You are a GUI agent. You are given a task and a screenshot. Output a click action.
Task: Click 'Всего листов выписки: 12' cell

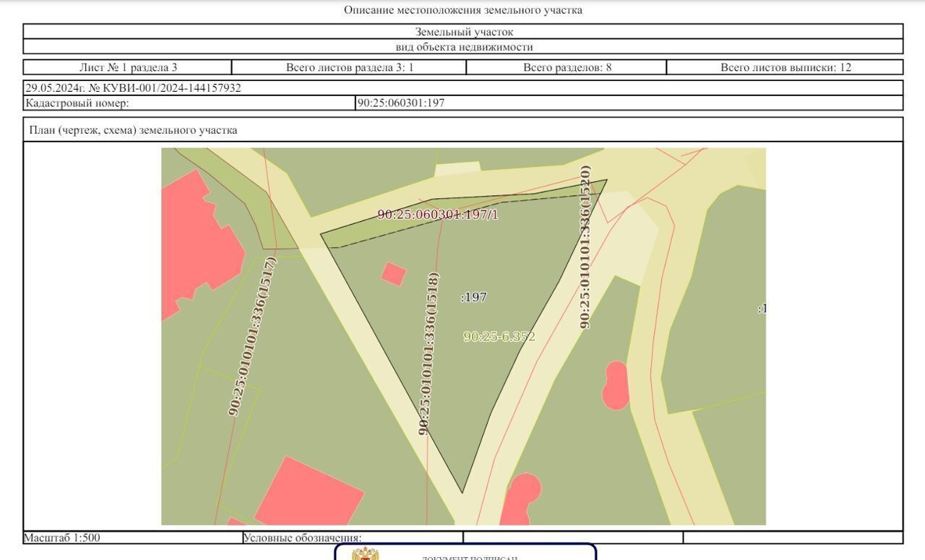[x=786, y=68]
